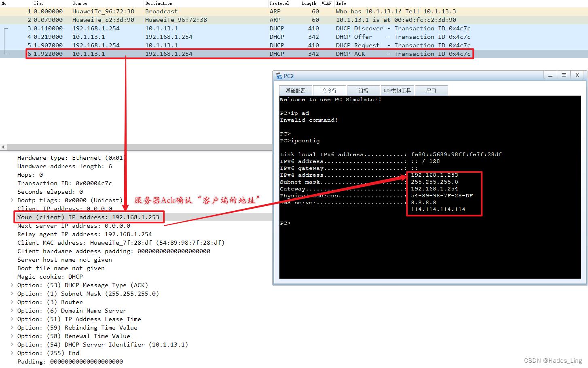Expand Option (6) Domain Name Server
This screenshot has width=588, height=368.
point(12,311)
